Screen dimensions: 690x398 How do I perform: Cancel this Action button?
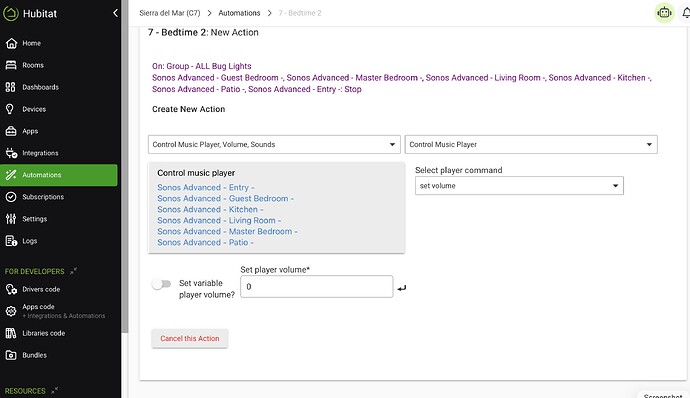[x=190, y=339]
